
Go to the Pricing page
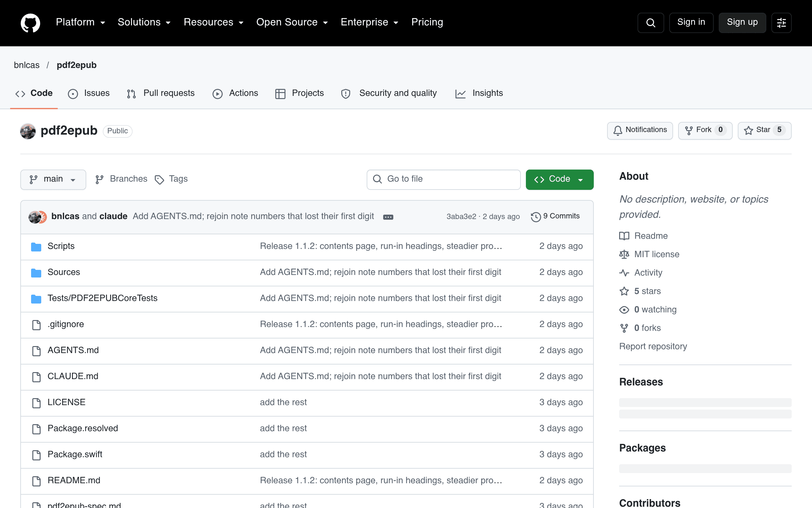[x=427, y=23]
